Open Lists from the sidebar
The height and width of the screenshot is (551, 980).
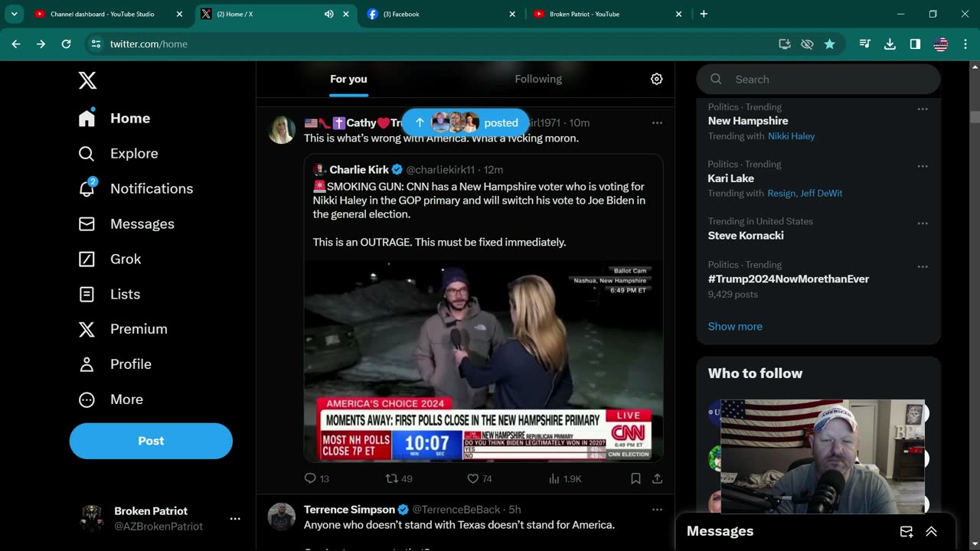[109, 294]
